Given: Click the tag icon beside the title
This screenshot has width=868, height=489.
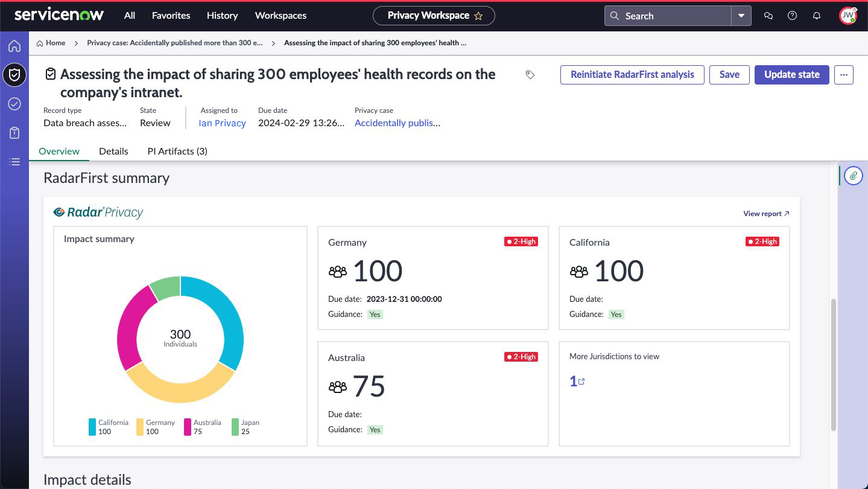Looking at the screenshot, I should tap(530, 75).
